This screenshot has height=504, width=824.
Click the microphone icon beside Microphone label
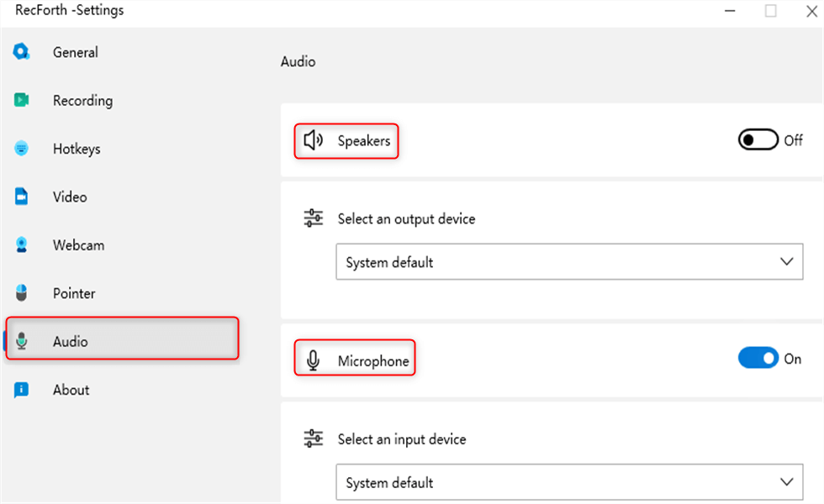coord(313,360)
